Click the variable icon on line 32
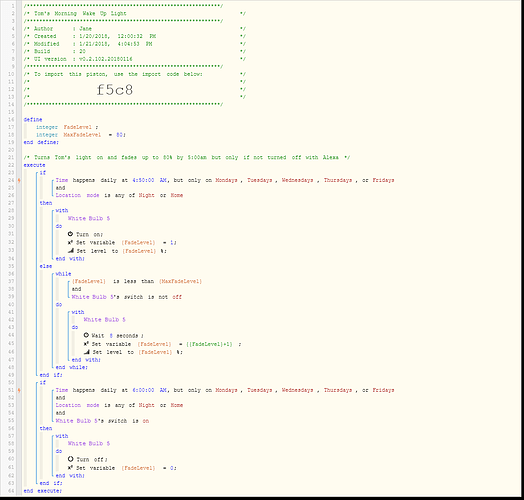This screenshot has height=500, width=524. point(70,242)
